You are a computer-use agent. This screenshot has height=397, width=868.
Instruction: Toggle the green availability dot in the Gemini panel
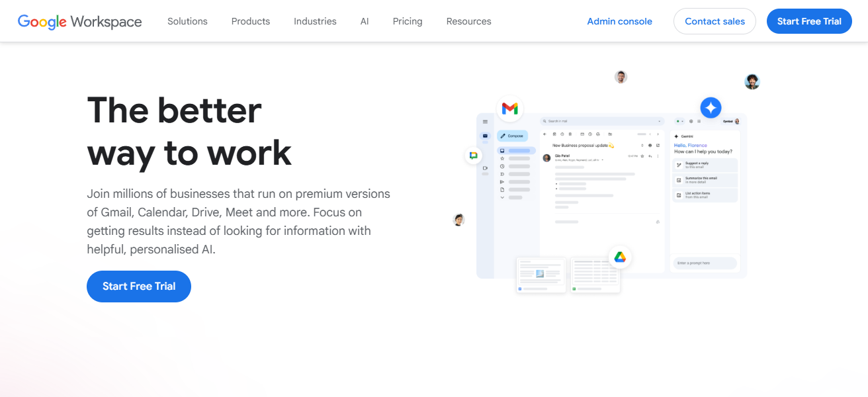tap(677, 121)
